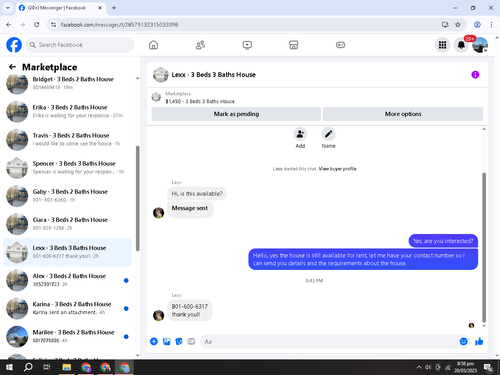
Task: Click the Search Facebook box
Action: [x=80, y=45]
